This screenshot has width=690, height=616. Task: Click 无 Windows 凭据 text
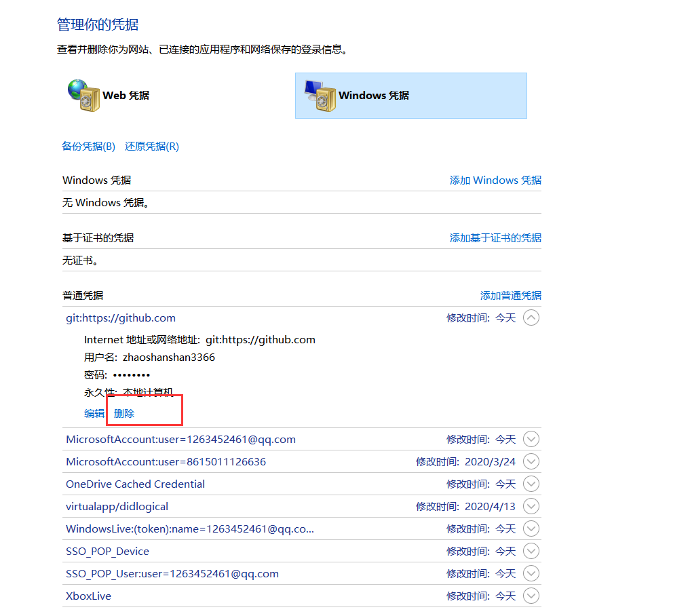(x=106, y=203)
